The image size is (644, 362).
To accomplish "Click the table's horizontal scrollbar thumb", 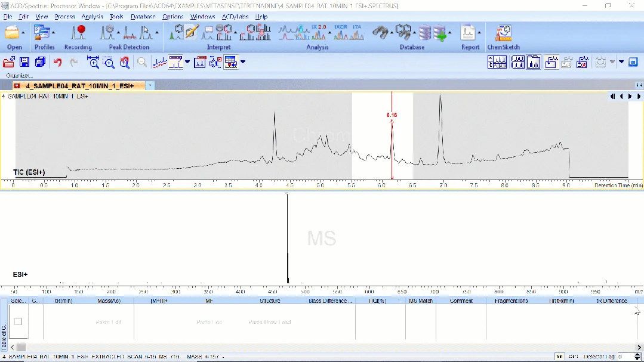I will [x=21, y=347].
